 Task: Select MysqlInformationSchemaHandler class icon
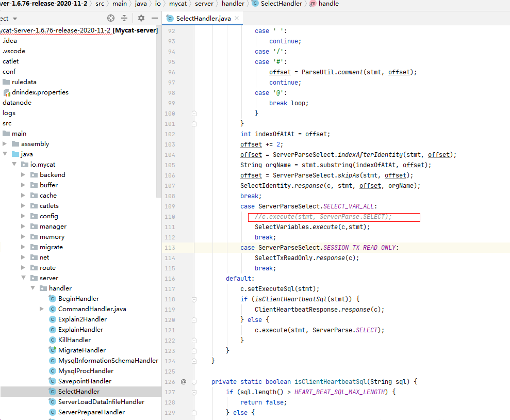[x=53, y=361]
